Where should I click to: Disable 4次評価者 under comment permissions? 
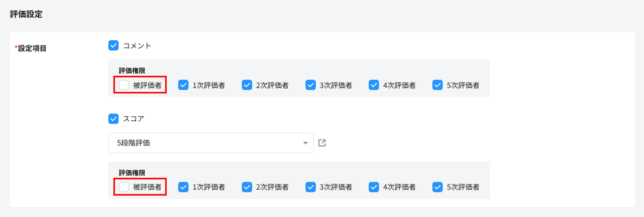pos(374,85)
